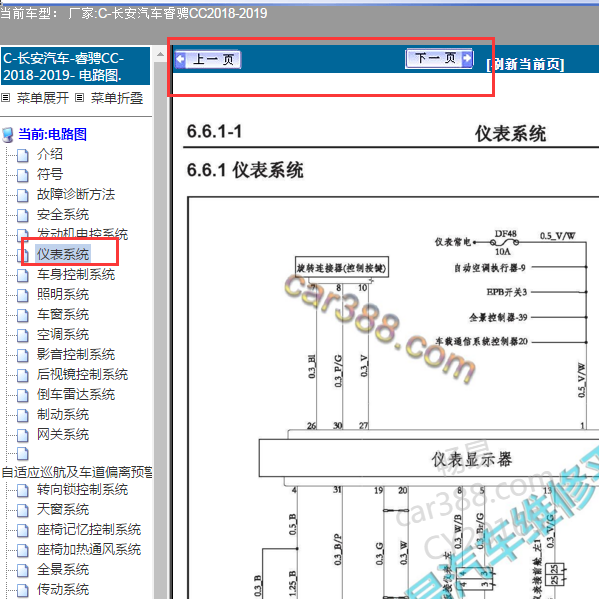Open 车窗系统 tree item
This screenshot has width=599, height=599.
point(63,314)
